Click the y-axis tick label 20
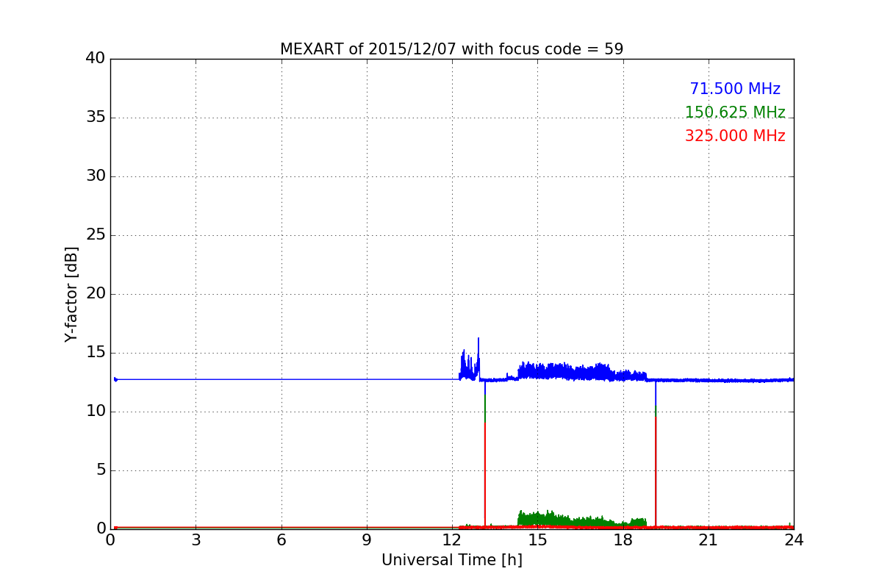This screenshot has width=882, height=588. tap(95, 294)
